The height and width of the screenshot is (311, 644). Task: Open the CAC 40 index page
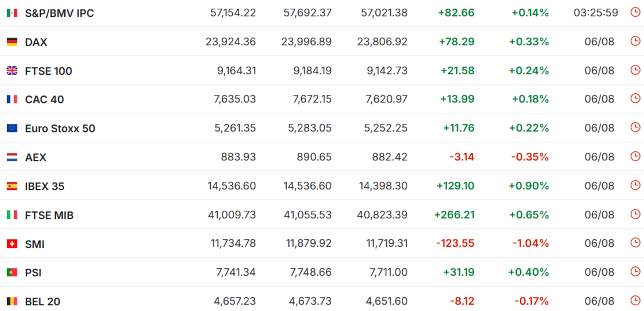45,100
